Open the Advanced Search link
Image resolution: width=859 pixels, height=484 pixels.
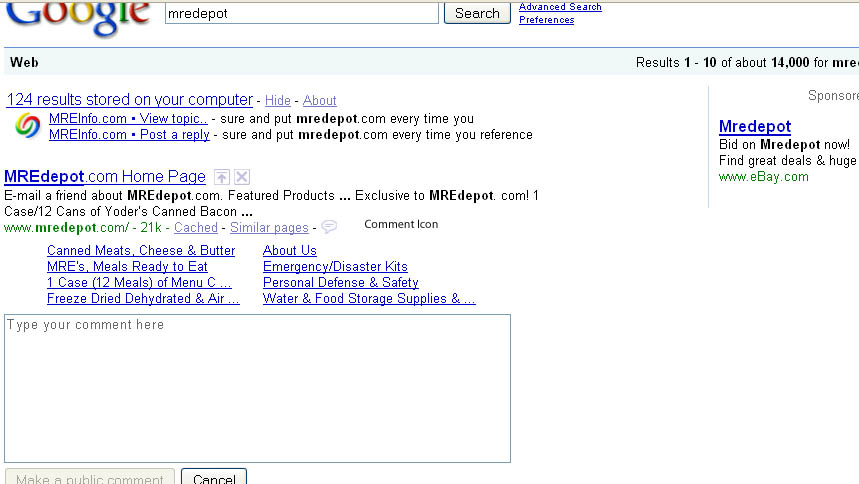(560, 7)
